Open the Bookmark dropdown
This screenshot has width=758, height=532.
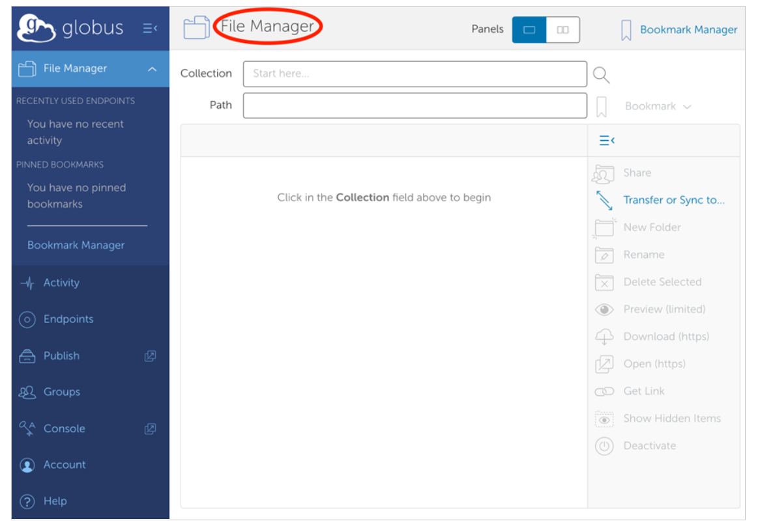pyautogui.click(x=658, y=106)
